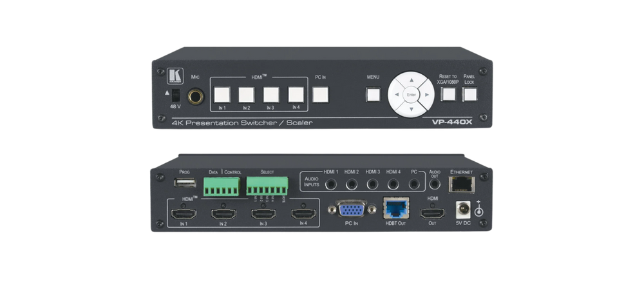
Task: Toggle the 48V phantom power switch
Action: click(x=175, y=95)
